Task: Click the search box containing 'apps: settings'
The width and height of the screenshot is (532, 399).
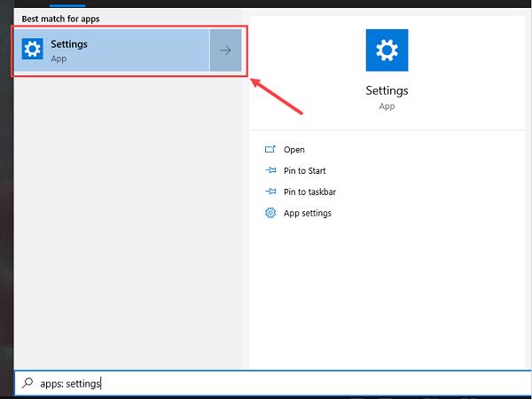Action: coord(273,383)
